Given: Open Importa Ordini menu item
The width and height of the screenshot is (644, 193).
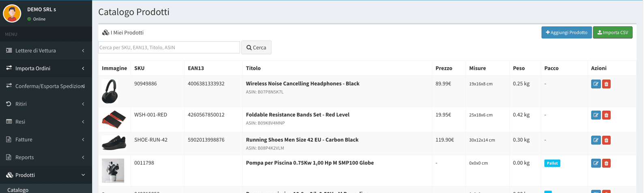Looking at the screenshot, I should tap(46, 68).
